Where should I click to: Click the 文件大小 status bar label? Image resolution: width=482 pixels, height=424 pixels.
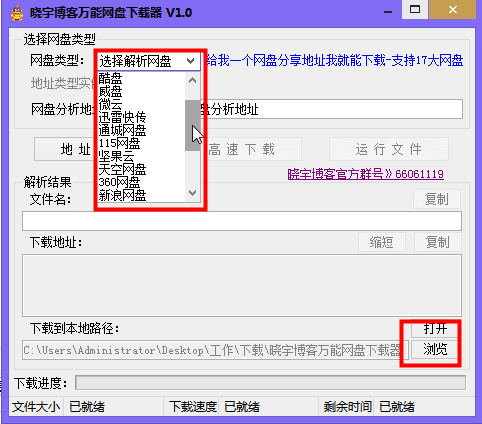[36, 407]
